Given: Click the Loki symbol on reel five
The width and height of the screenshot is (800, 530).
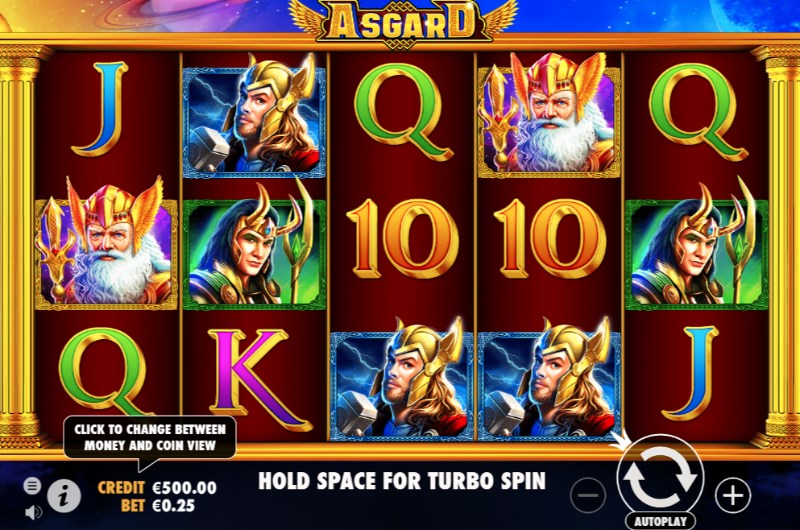Looking at the screenshot, I should pos(696,246).
